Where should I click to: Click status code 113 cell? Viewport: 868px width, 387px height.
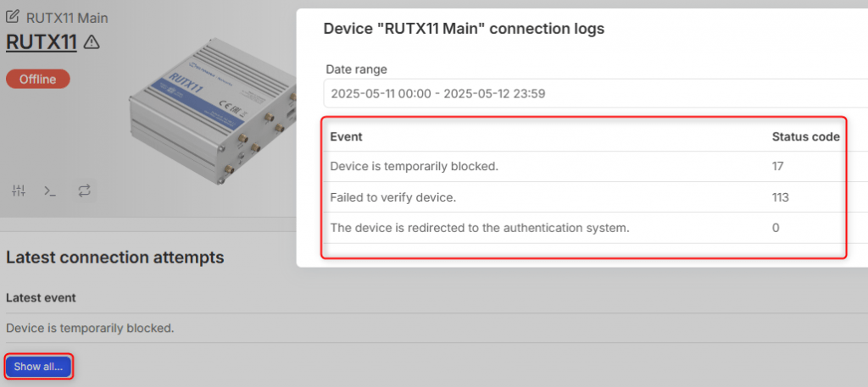[x=781, y=196]
